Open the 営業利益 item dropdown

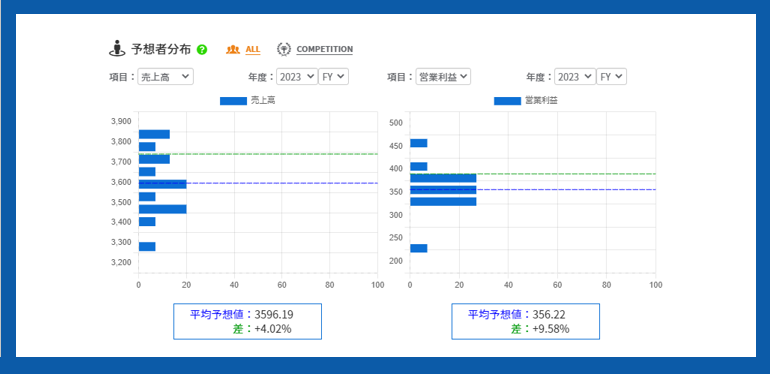(443, 77)
